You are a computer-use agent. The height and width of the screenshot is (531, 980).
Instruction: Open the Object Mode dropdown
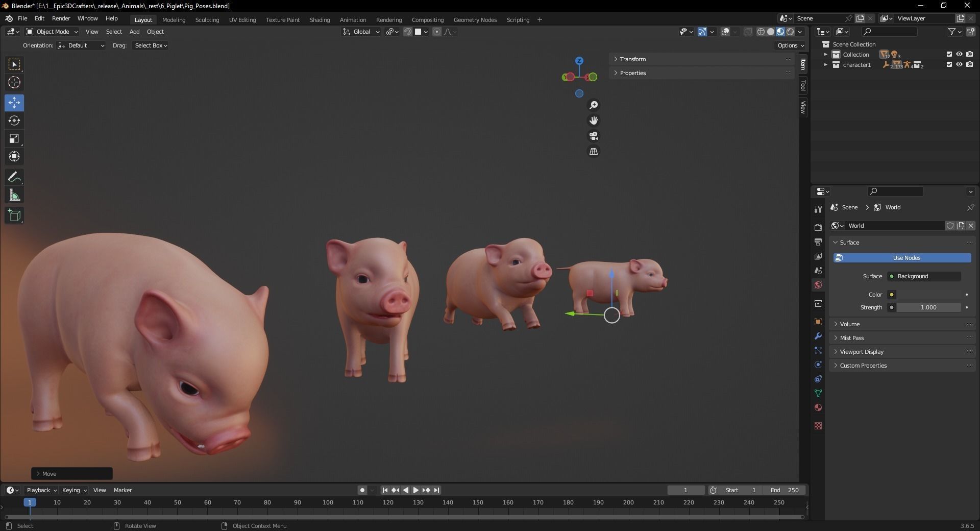click(52, 32)
